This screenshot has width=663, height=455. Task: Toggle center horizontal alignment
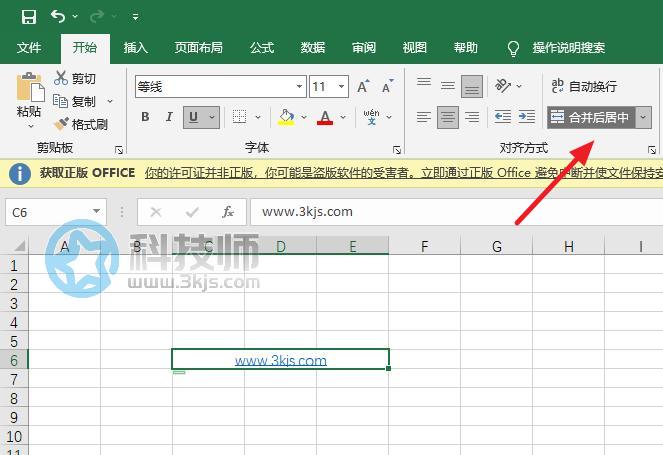pos(448,117)
